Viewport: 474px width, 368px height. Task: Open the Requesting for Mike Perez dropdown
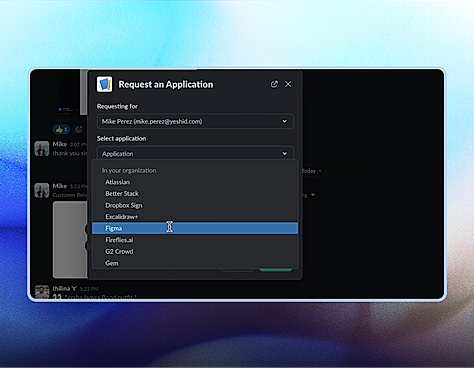[x=195, y=121]
